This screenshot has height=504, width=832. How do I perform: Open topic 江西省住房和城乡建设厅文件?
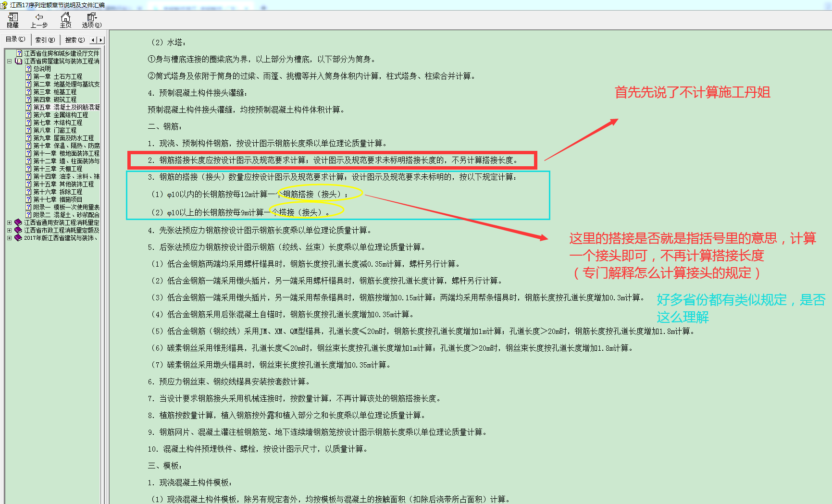point(62,53)
